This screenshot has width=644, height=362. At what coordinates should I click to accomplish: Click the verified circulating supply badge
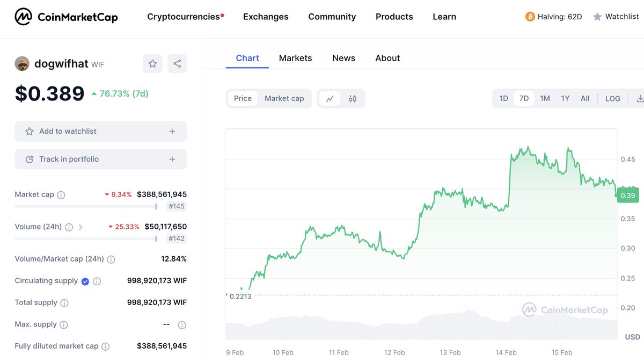(x=85, y=281)
